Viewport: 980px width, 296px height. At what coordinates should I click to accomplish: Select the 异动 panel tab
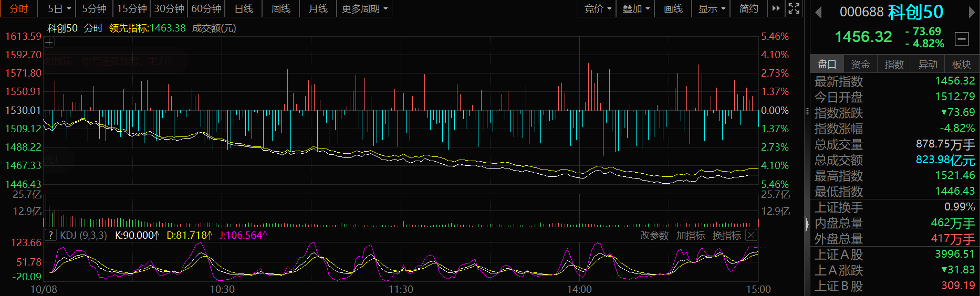coord(928,64)
